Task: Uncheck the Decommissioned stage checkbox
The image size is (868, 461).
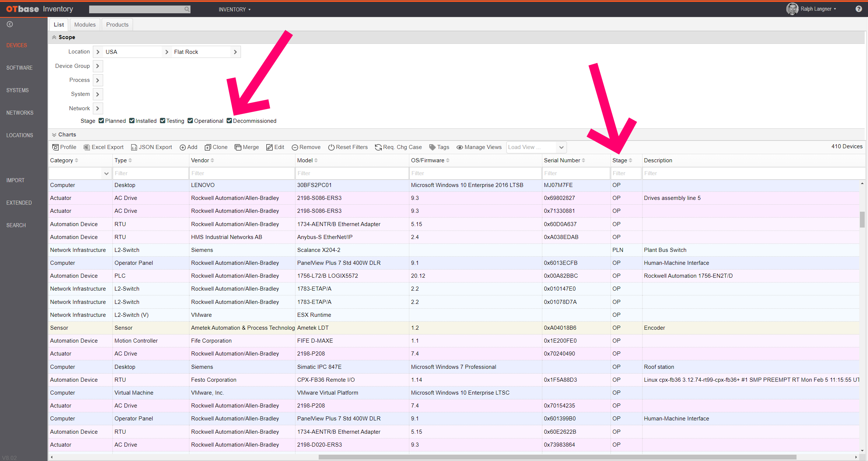Action: [229, 121]
